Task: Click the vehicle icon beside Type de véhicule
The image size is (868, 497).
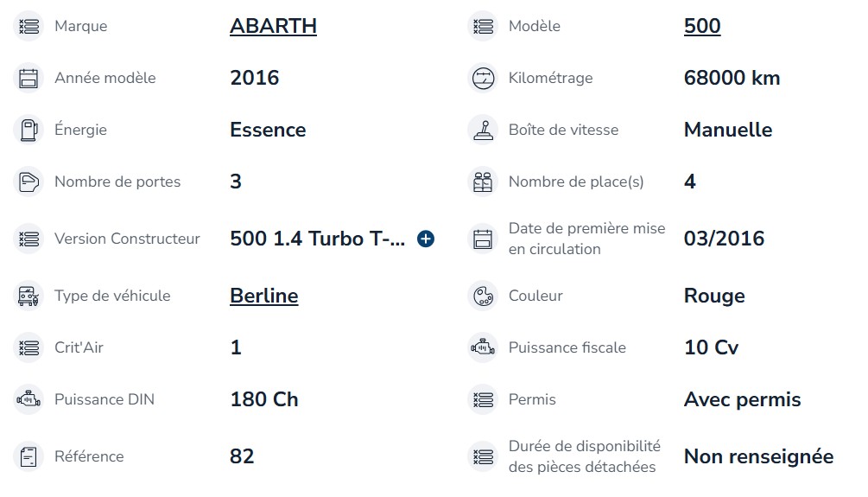Action: pyautogui.click(x=29, y=296)
